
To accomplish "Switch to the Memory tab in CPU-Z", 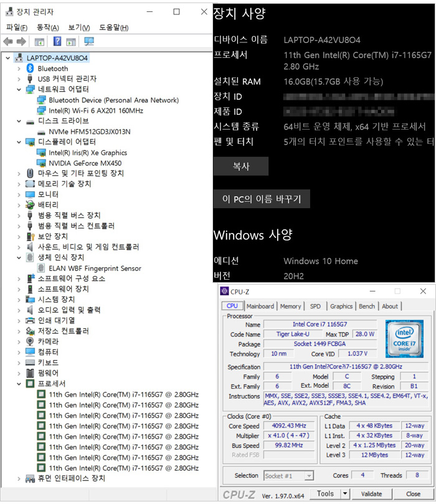I will (x=290, y=306).
